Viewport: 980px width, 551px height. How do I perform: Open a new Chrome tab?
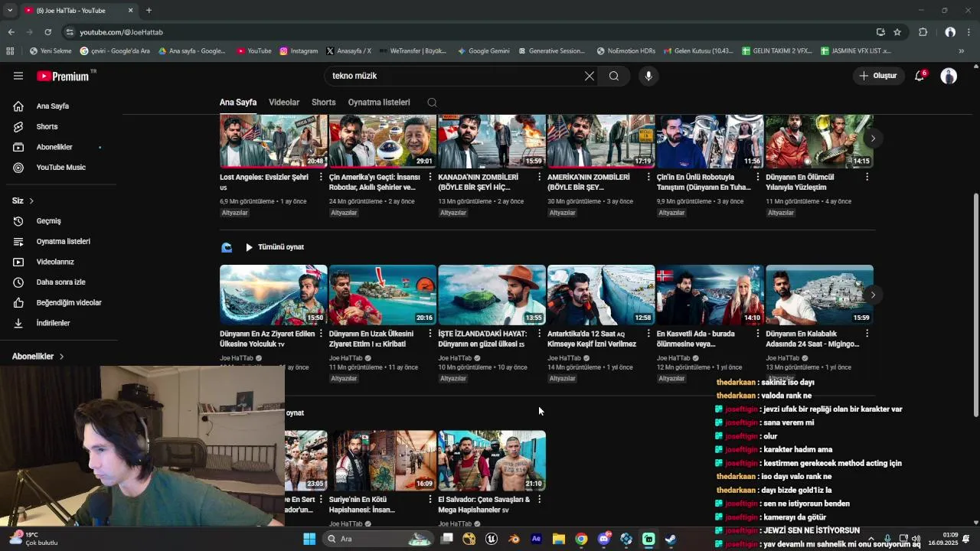coord(149,10)
